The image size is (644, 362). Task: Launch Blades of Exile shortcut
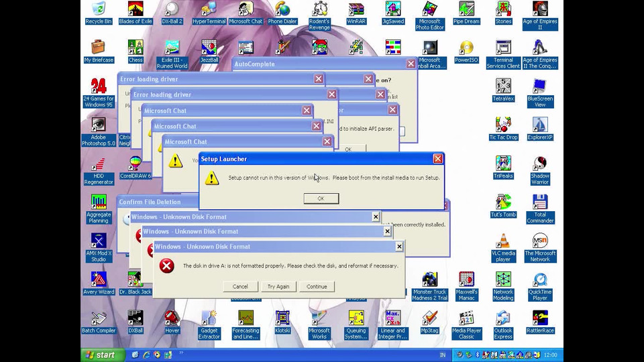click(x=135, y=13)
